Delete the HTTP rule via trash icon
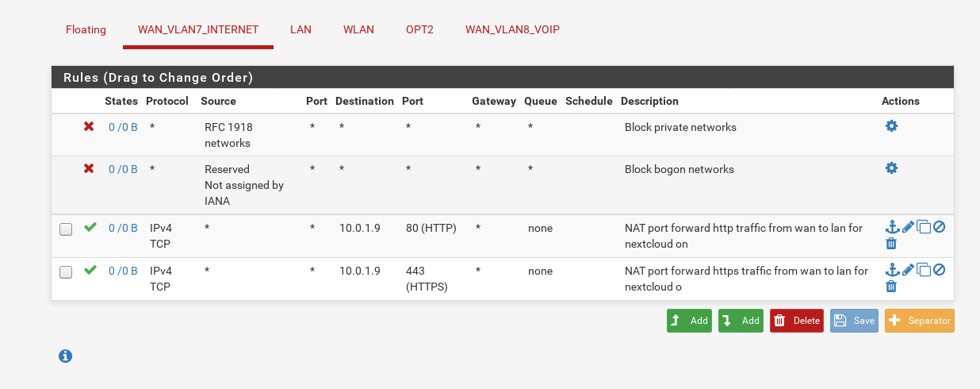This screenshot has width=980, height=389. click(891, 244)
